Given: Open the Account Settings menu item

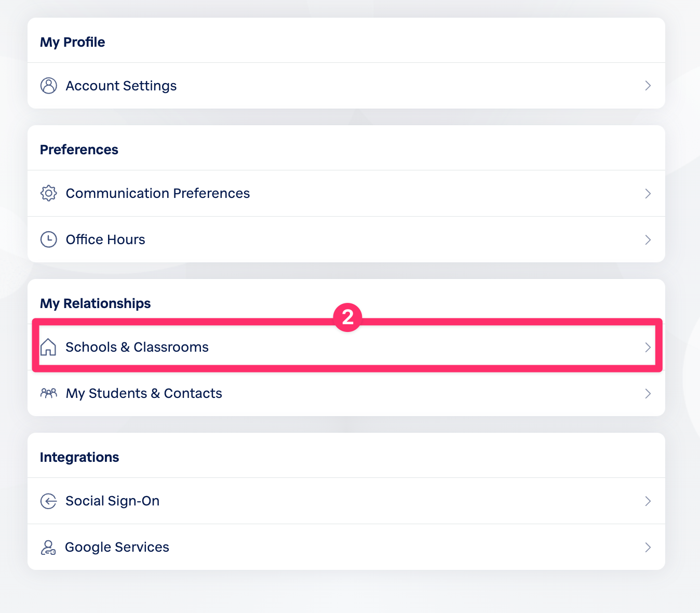Looking at the screenshot, I should pos(121,86).
